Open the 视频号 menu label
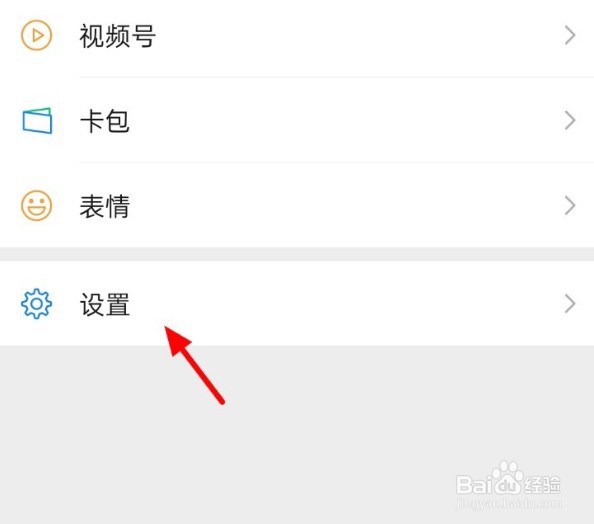The image size is (594, 524). 117,36
